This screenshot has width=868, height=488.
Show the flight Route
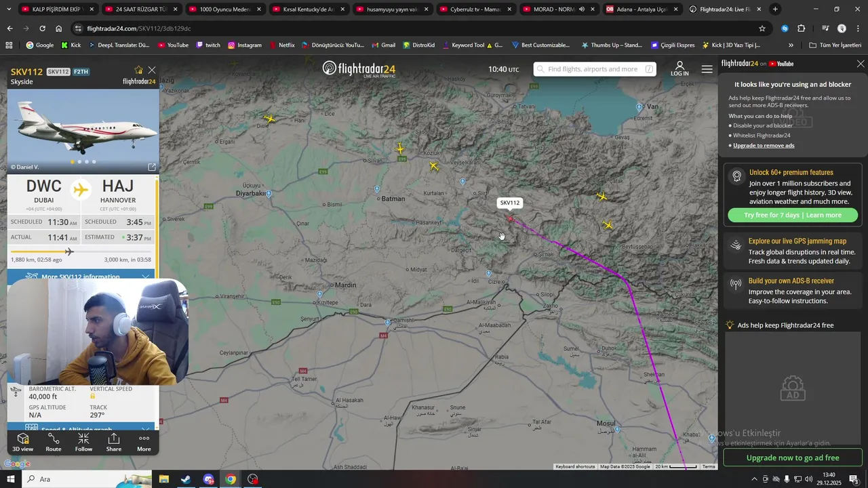pos(54,443)
